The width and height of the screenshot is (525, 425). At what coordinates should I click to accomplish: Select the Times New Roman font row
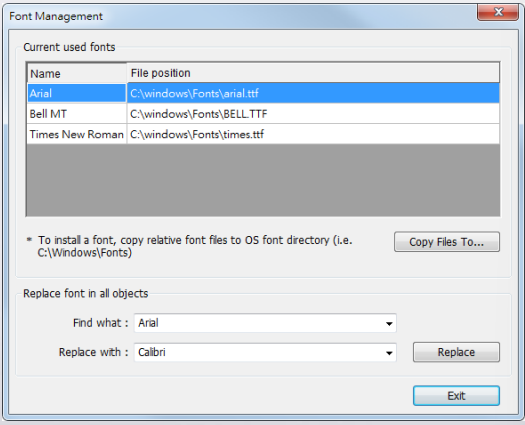click(x=264, y=134)
